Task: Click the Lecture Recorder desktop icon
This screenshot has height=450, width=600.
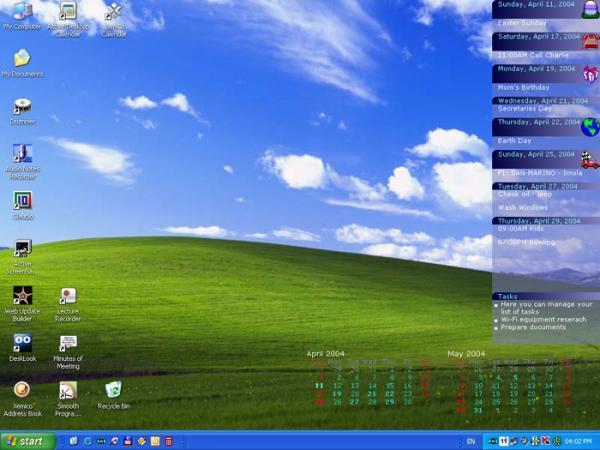Action: pyautogui.click(x=68, y=305)
